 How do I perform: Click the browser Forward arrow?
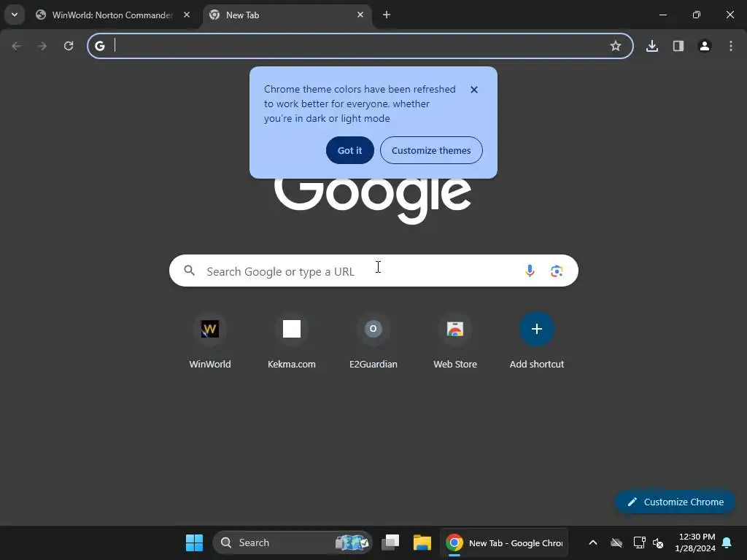pos(42,46)
